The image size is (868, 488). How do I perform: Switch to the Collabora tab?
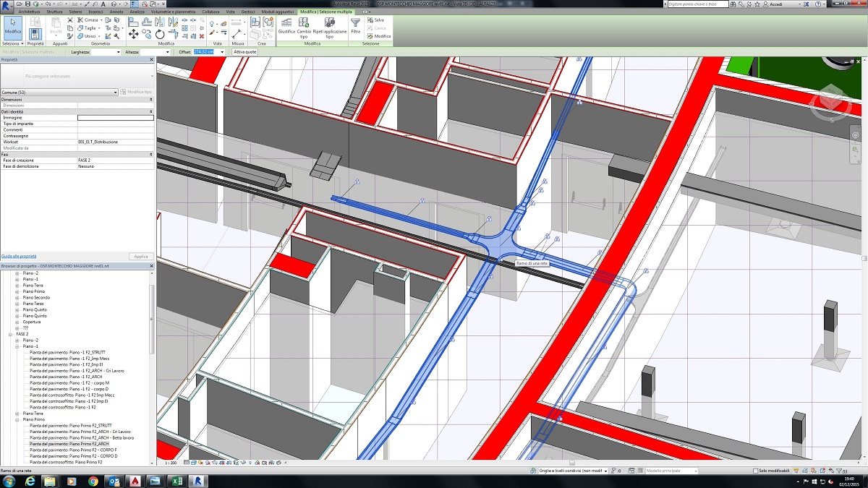[x=210, y=12]
